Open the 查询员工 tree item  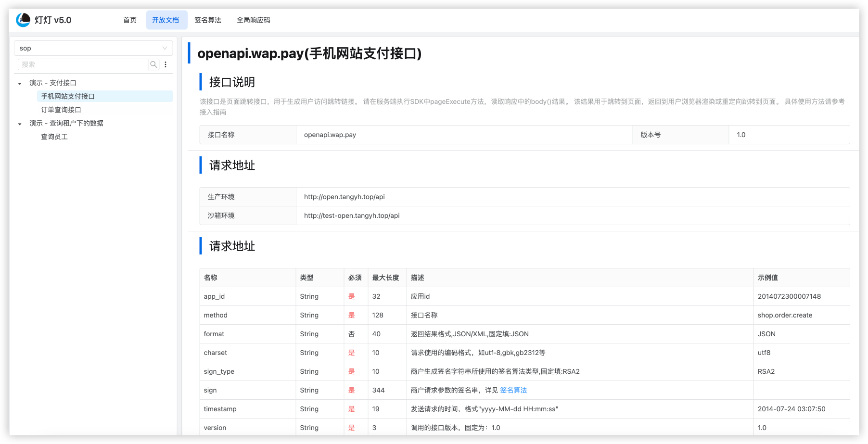click(54, 137)
